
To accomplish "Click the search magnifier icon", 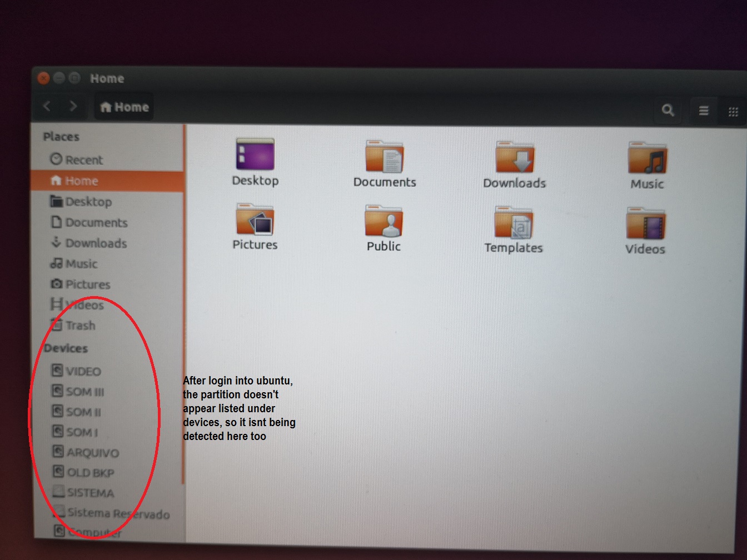I will pyautogui.click(x=668, y=110).
